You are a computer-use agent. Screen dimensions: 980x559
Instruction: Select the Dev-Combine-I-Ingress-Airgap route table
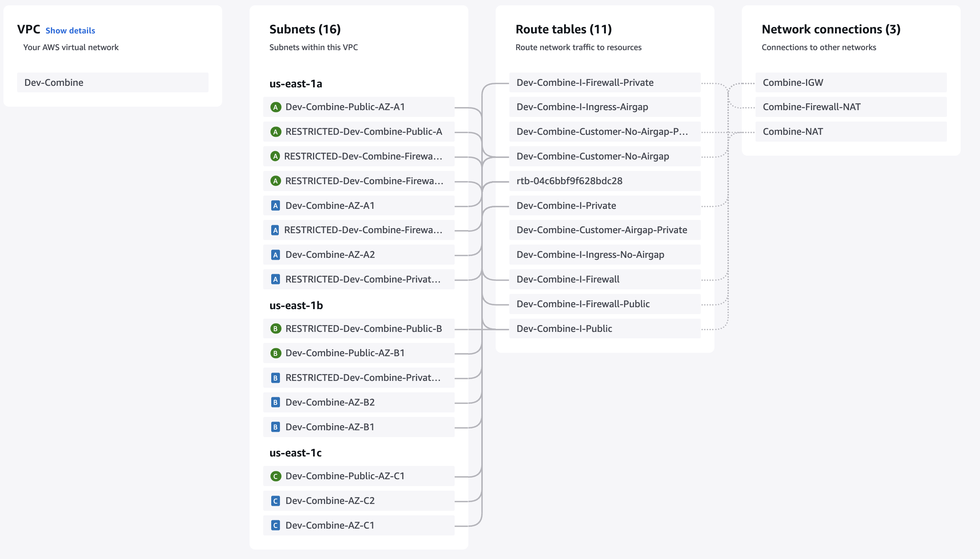point(605,107)
